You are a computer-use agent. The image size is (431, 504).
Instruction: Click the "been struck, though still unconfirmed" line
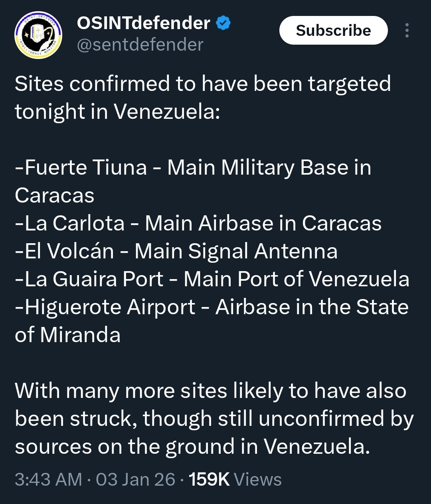pos(214,419)
